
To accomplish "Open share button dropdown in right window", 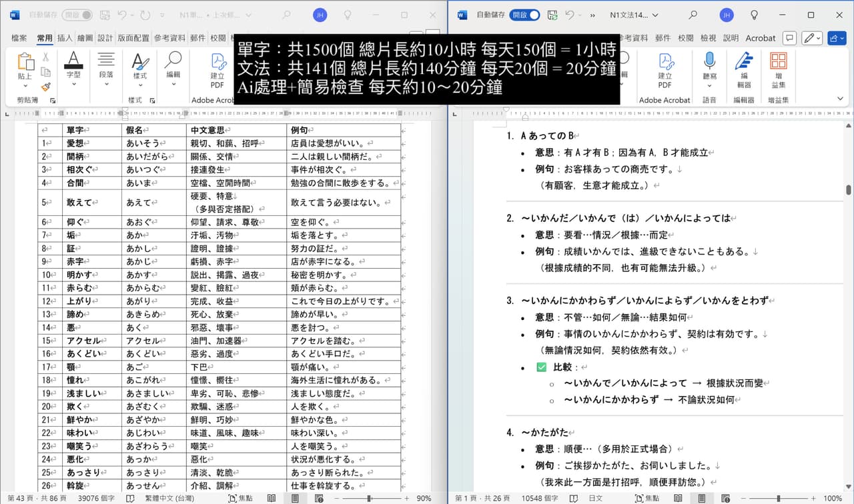I will [837, 38].
